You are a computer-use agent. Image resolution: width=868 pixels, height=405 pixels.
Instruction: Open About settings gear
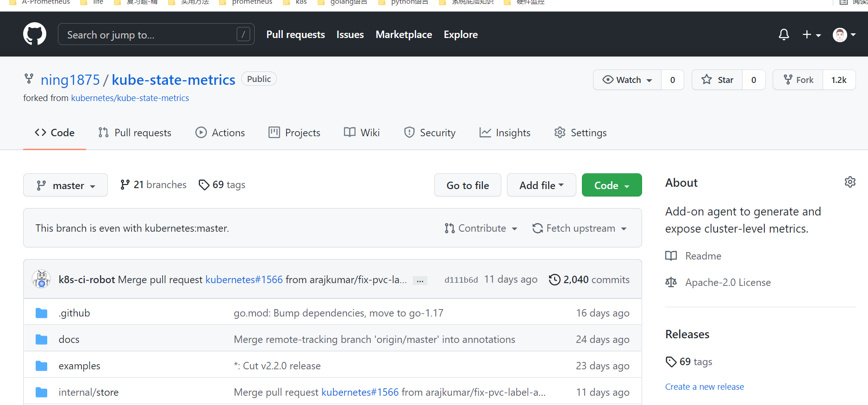point(850,182)
